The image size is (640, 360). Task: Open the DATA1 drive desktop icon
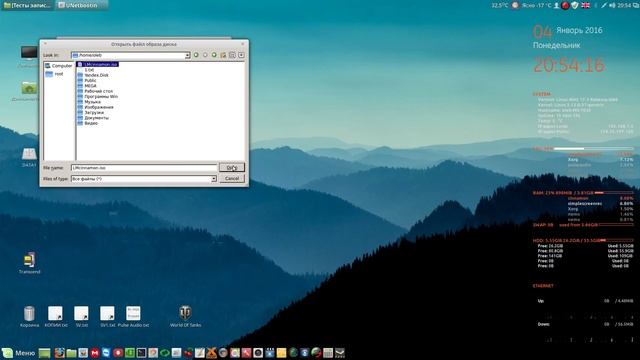pyautogui.click(x=29, y=157)
